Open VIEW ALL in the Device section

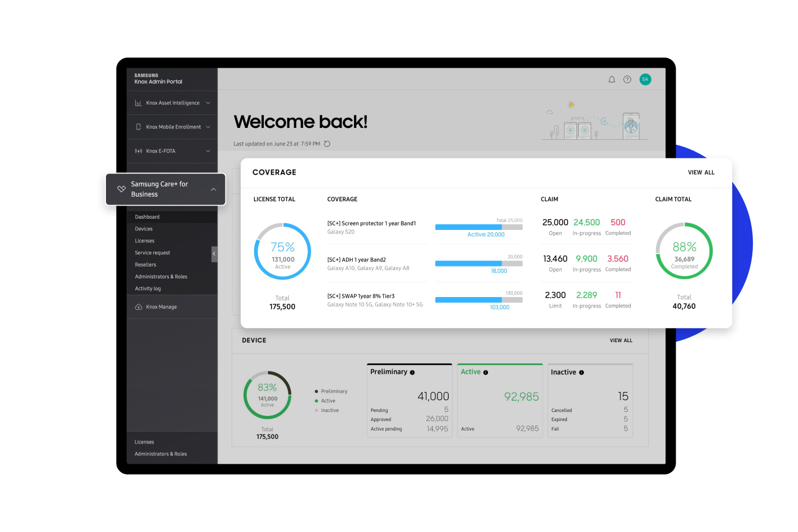pos(620,340)
